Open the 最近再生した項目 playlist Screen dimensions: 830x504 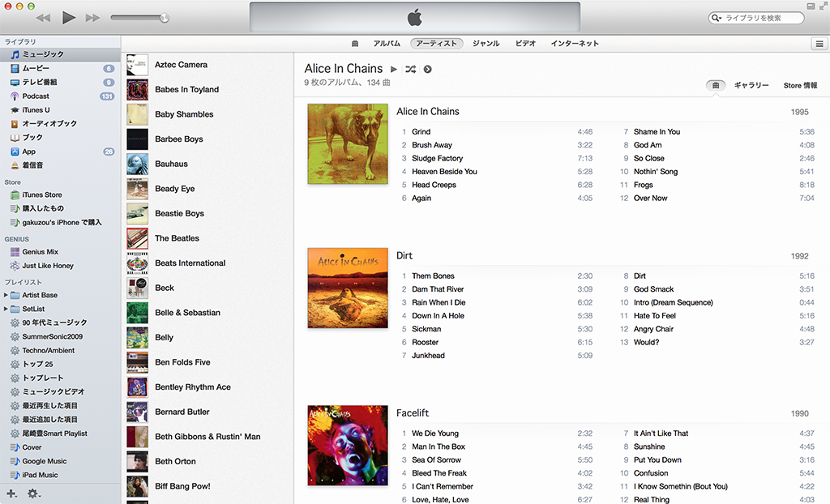coord(60,405)
